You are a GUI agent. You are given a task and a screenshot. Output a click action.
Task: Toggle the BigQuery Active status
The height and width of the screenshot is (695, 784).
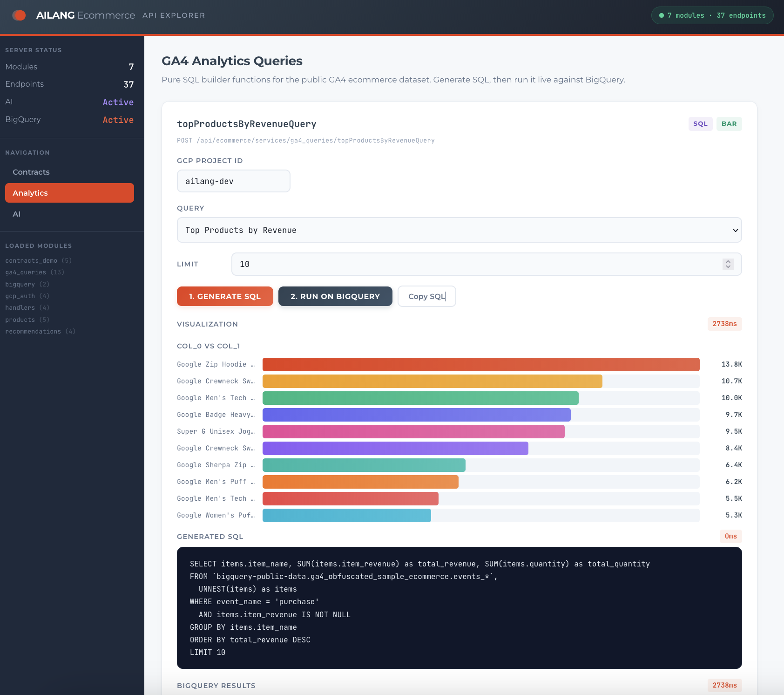pyautogui.click(x=118, y=120)
